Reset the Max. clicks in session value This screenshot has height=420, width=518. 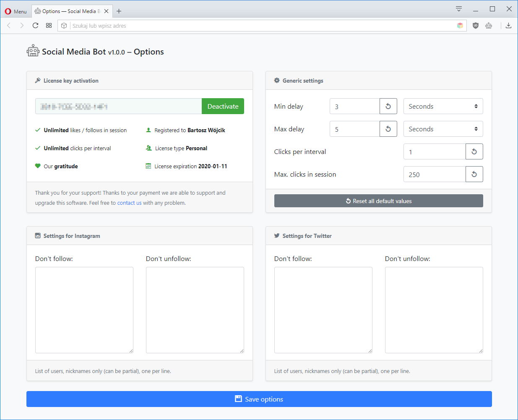(474, 174)
